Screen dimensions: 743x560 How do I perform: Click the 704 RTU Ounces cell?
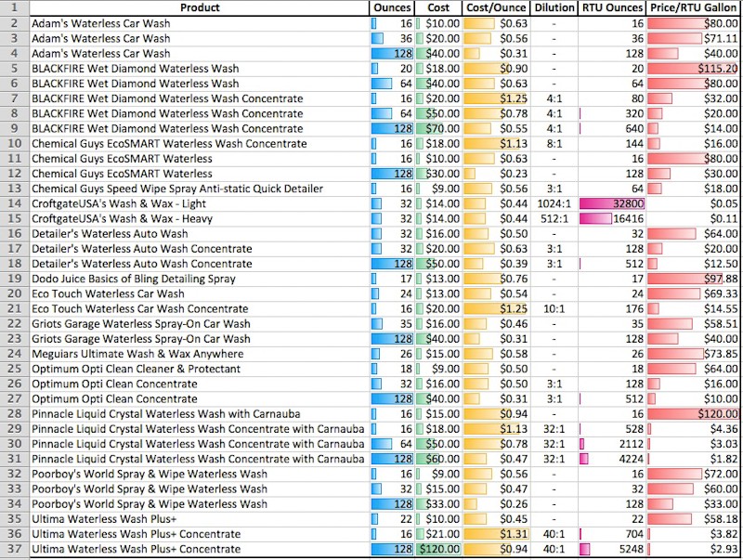[612, 534]
